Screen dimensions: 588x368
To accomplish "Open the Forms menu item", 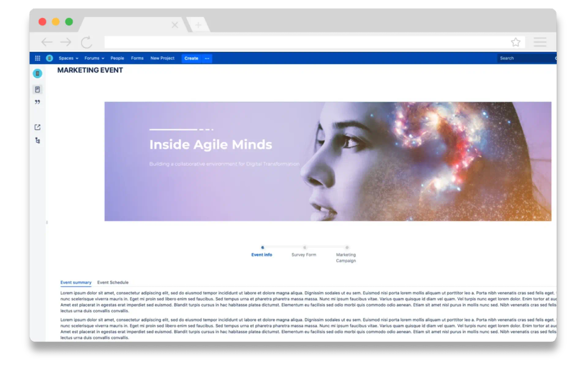I will click(137, 58).
